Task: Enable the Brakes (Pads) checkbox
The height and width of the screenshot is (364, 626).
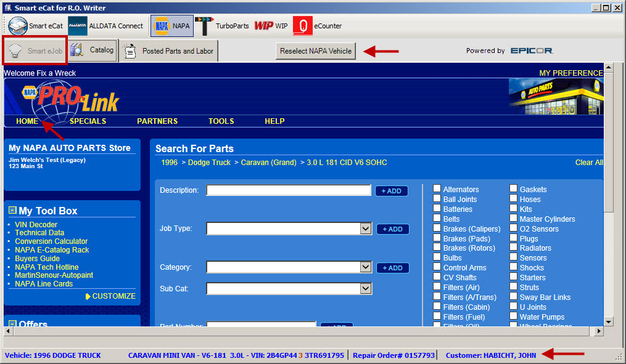Action: click(x=437, y=238)
